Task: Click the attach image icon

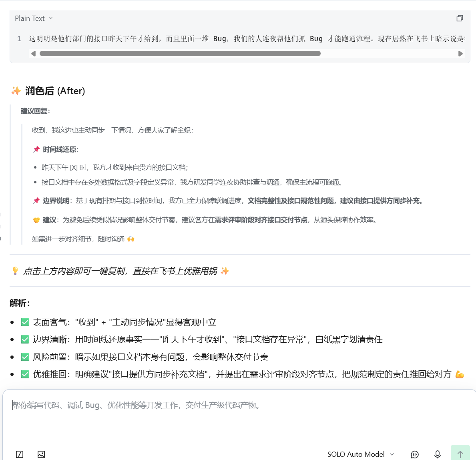Action: tap(41, 454)
